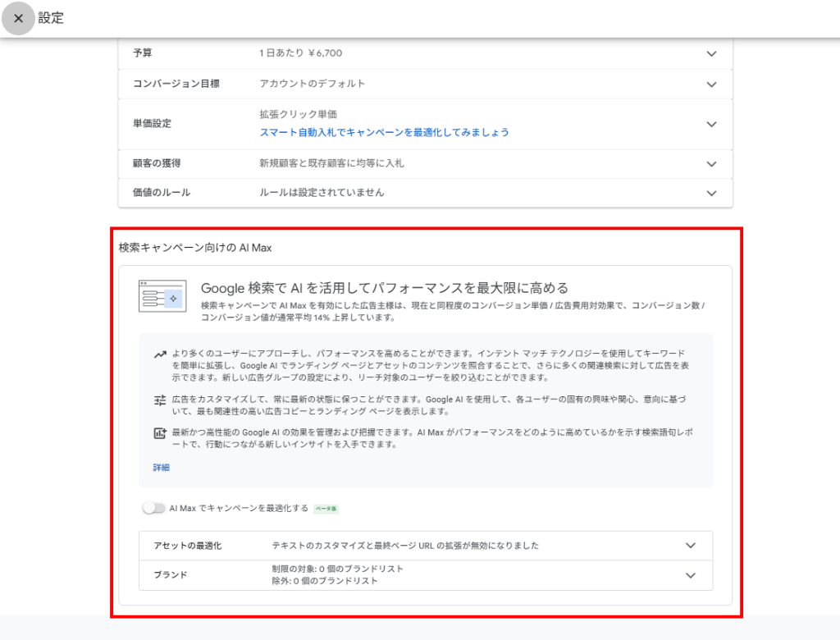Click the 1日あたり ¥6,700 budget value

300,53
